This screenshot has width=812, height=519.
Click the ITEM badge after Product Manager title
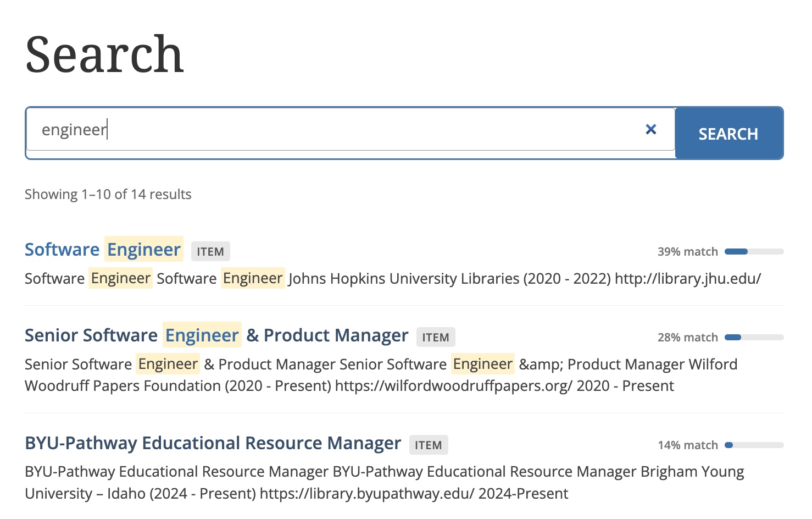(x=436, y=338)
